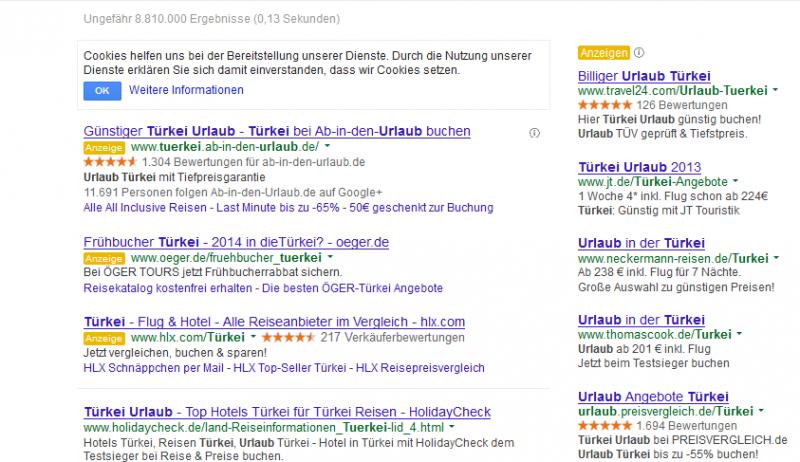
Task: Open Günstiger Türkei Urlaub ab-in-den-urlaub ad
Action: (277, 131)
